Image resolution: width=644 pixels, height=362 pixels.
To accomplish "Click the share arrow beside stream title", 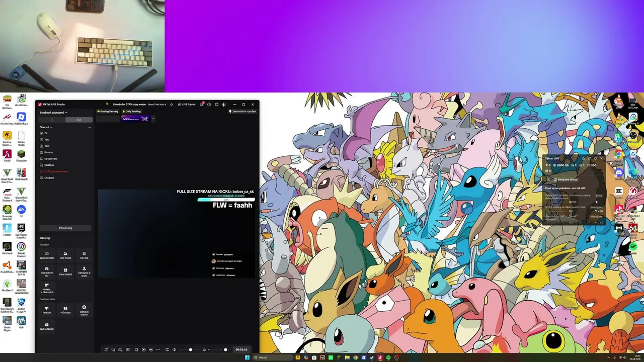I will pyautogui.click(x=172, y=104).
